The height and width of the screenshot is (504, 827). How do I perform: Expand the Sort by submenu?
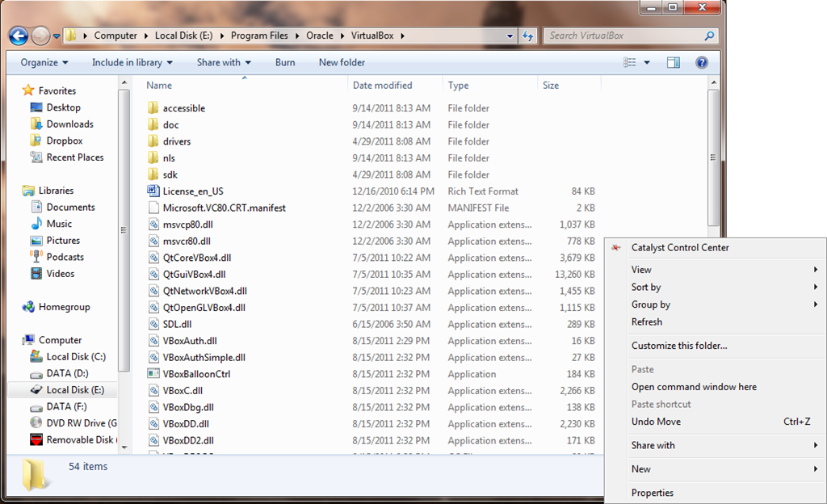pyautogui.click(x=646, y=287)
